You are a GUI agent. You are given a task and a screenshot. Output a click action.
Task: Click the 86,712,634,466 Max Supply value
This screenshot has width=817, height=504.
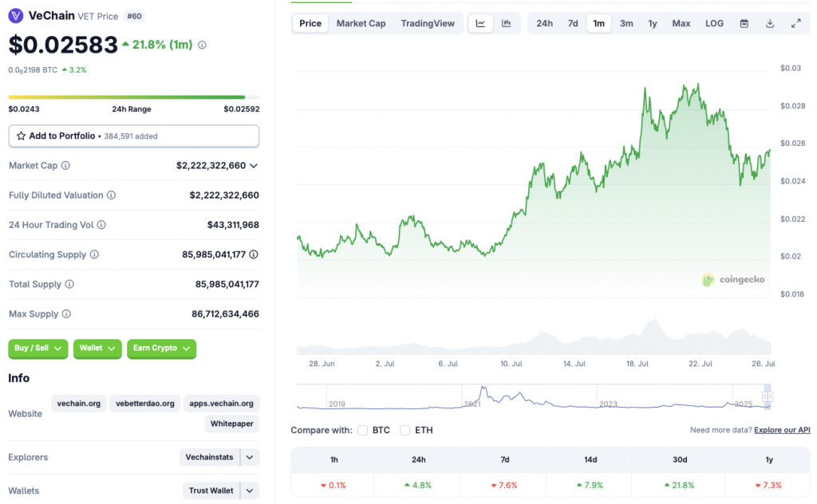coord(225,314)
